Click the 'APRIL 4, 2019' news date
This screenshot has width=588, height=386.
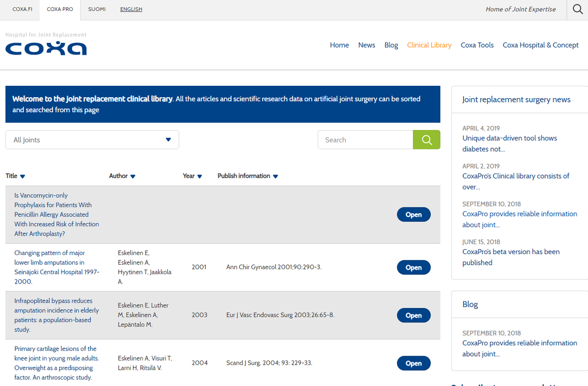(x=481, y=129)
